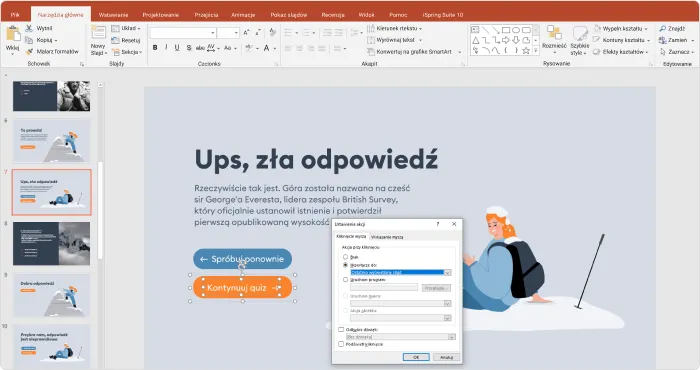Screen dimensions: 700x370
Task: Select the star shape in the shapes gallery
Action: point(526,50)
